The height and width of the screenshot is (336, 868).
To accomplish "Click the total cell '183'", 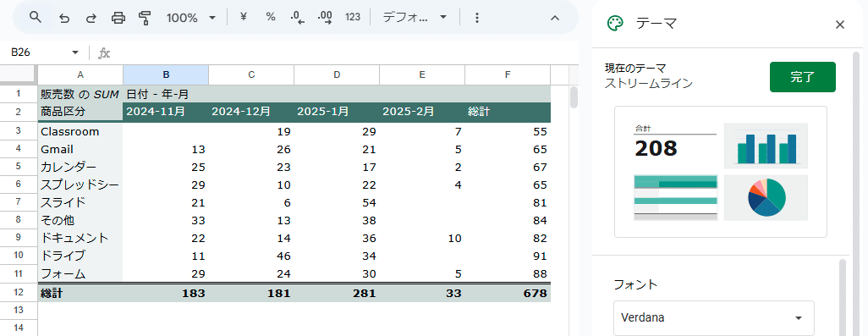I will point(166,294).
